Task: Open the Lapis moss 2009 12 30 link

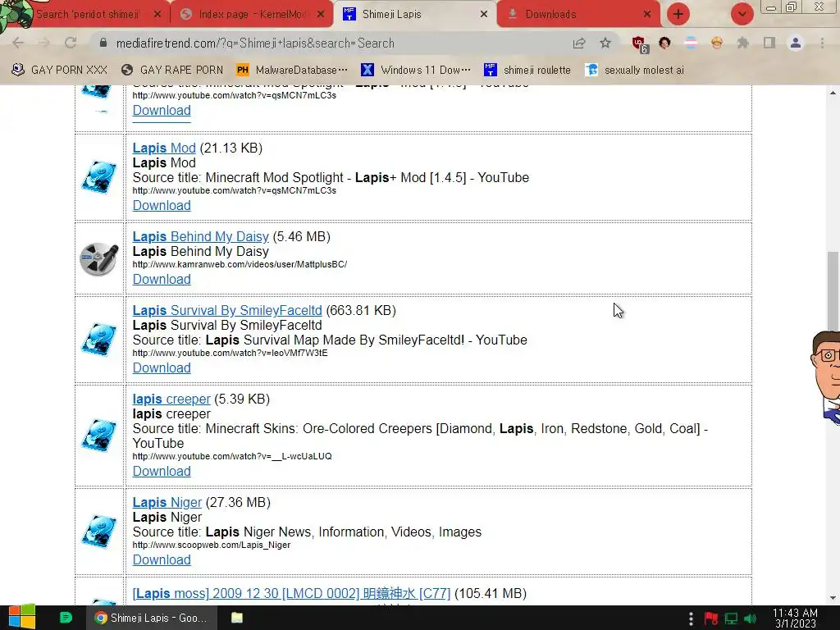Action: (x=291, y=594)
